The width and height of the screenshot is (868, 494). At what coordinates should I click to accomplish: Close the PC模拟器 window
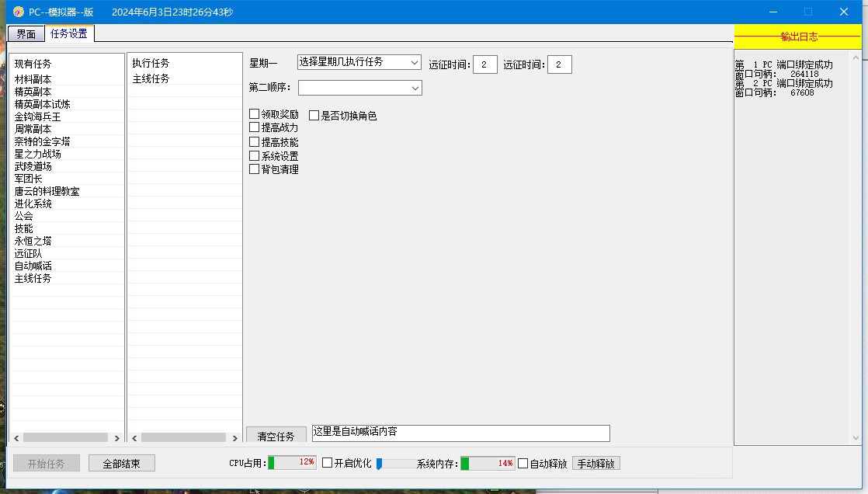click(x=844, y=12)
